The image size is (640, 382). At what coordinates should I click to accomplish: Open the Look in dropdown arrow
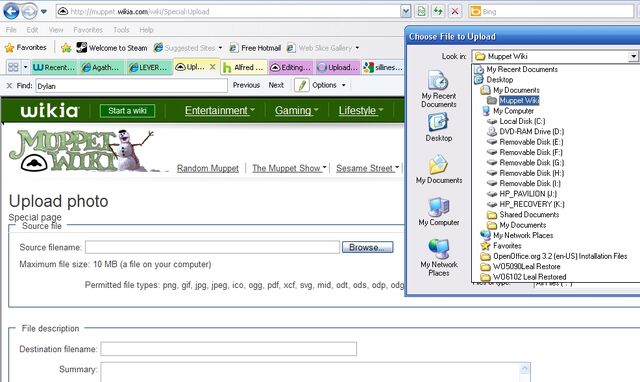tap(633, 56)
